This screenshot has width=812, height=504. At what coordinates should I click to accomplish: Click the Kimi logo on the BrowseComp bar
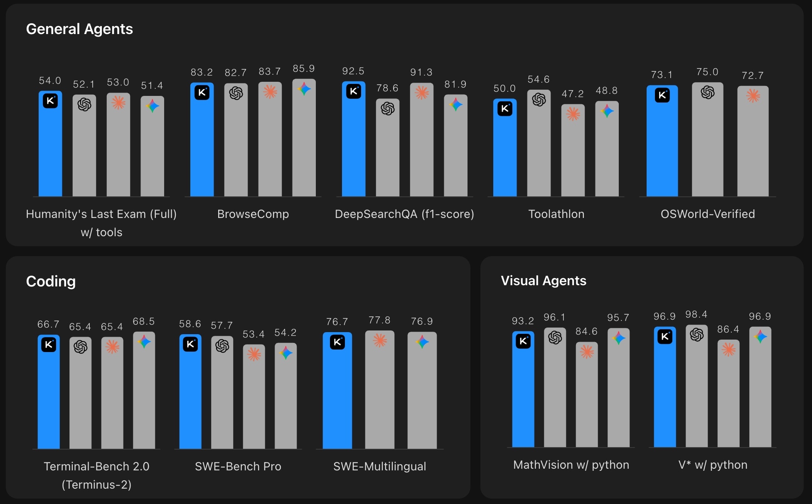tap(202, 93)
